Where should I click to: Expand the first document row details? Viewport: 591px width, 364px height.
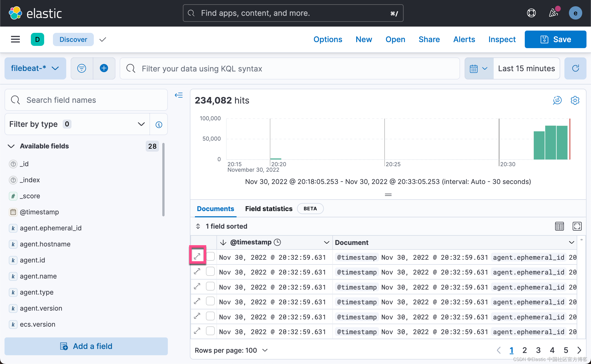[x=197, y=256]
